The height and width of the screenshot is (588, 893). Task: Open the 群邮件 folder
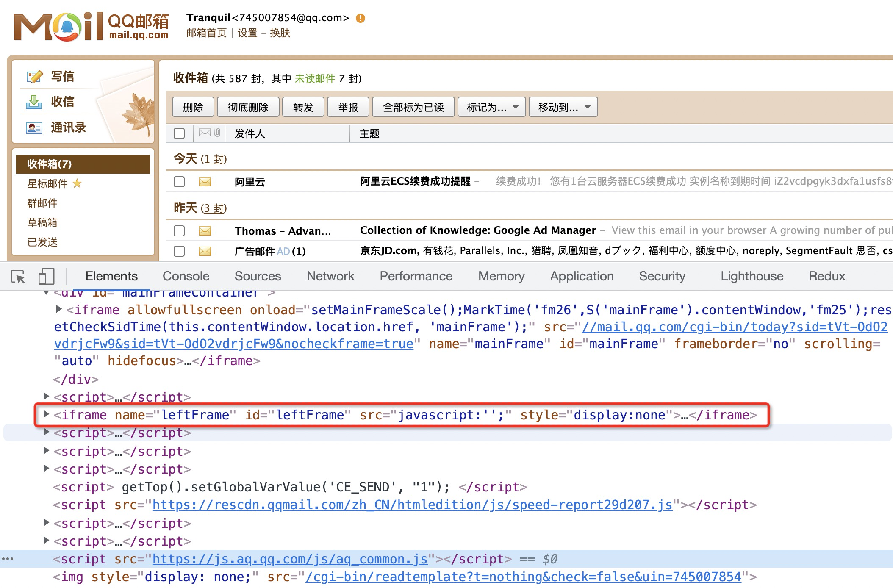point(42,203)
